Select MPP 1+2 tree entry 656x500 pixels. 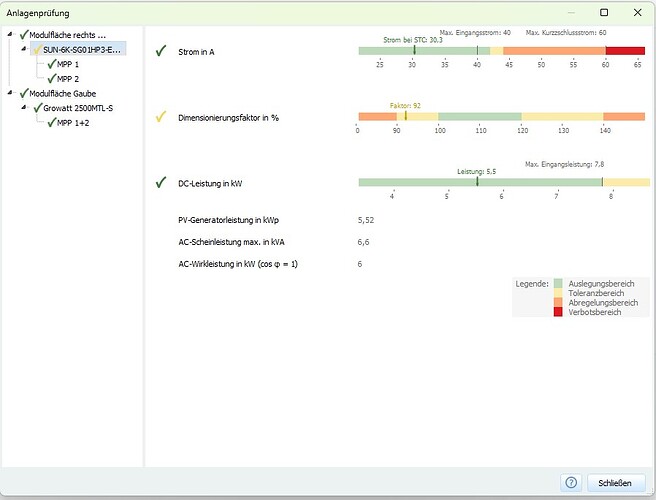point(73,123)
